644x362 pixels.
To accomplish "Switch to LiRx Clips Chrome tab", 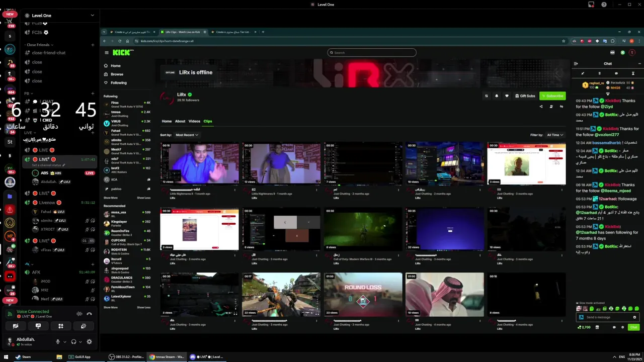I will (x=183, y=32).
